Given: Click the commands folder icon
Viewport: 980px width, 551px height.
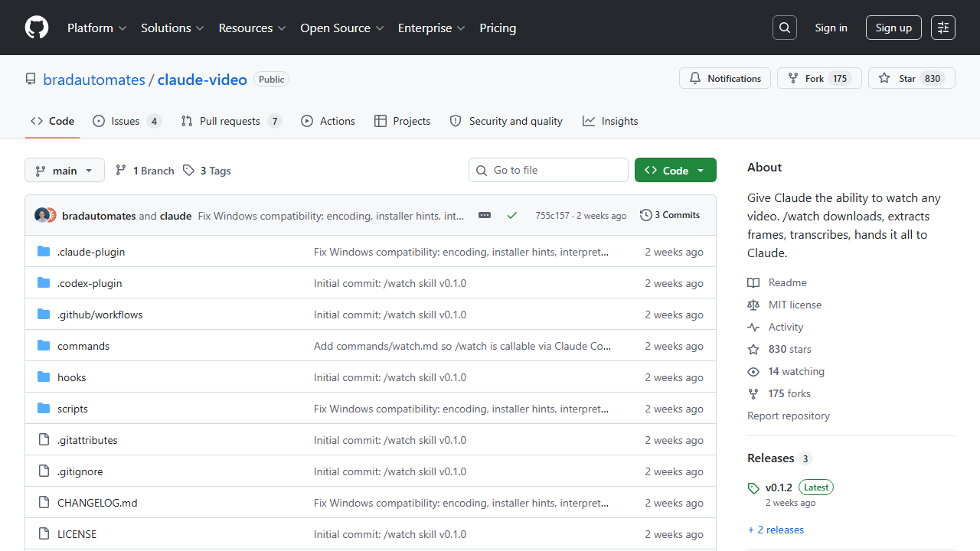Looking at the screenshot, I should pos(44,346).
